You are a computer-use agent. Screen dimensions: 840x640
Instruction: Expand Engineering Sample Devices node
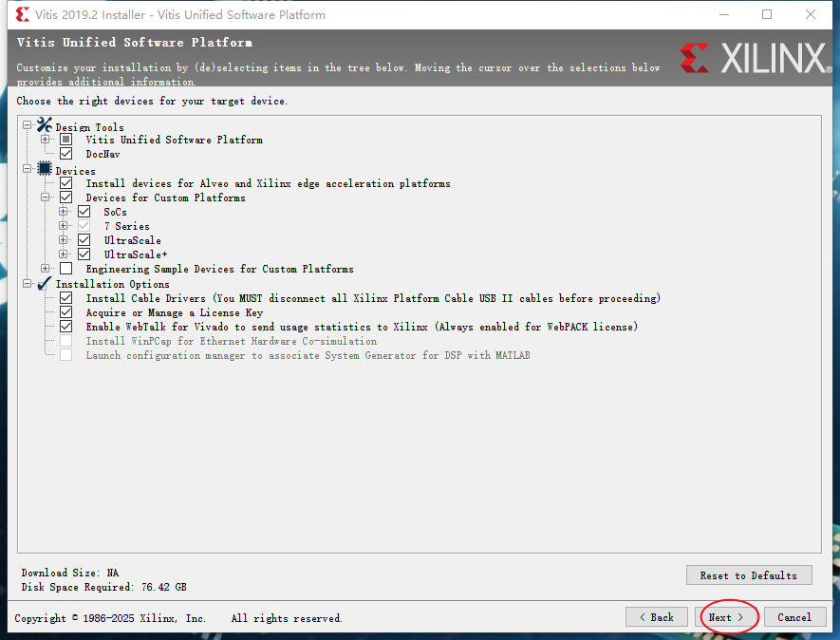coord(45,269)
